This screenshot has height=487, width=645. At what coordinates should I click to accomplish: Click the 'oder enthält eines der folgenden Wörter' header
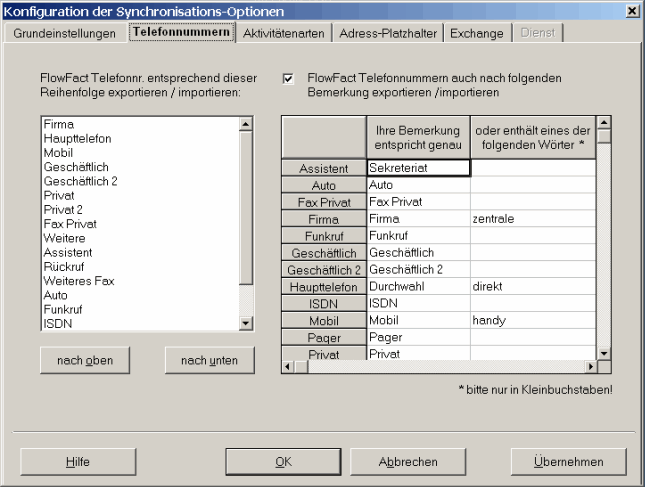tap(533, 137)
